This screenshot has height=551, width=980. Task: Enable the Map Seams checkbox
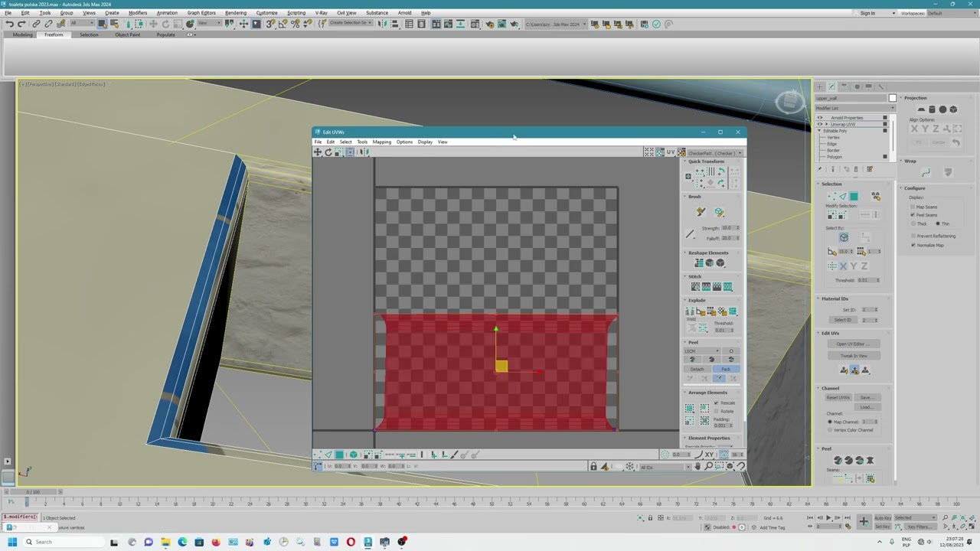[913, 207]
